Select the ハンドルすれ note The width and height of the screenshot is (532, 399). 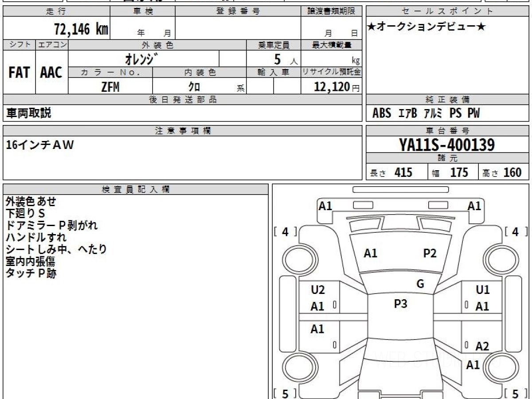pyautogui.click(x=36, y=238)
